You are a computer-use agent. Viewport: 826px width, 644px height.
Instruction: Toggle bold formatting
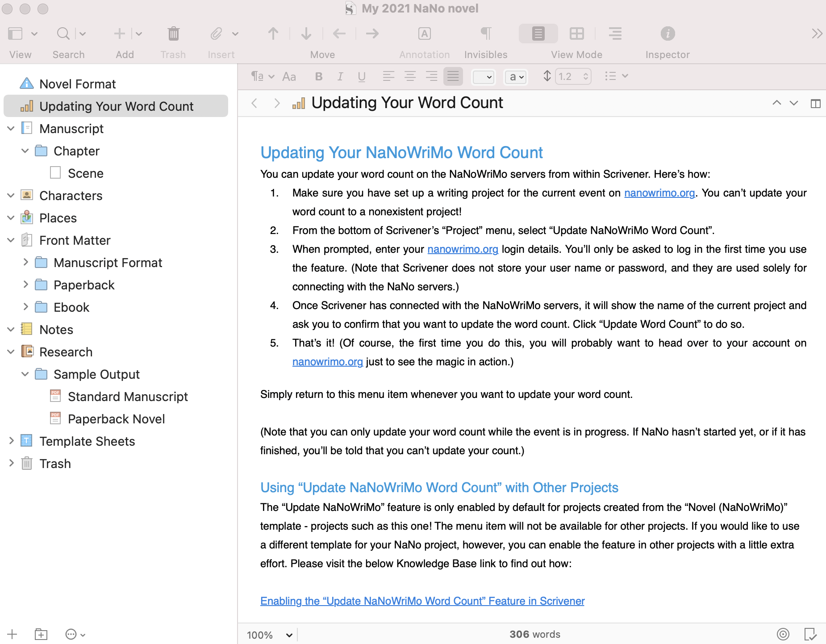319,77
